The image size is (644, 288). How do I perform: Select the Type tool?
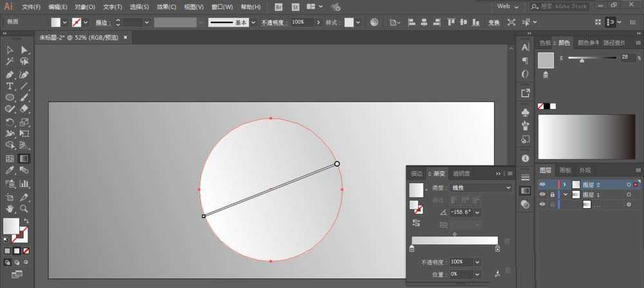point(10,86)
